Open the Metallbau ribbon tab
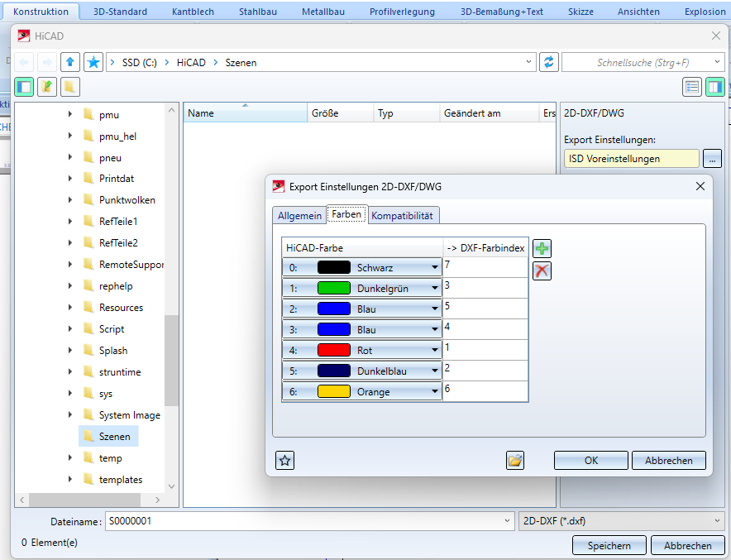Viewport: 731px width, 560px height. pos(323,12)
